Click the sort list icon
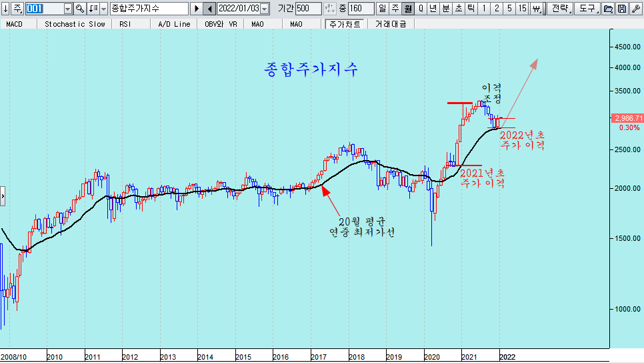 [x=93, y=9]
